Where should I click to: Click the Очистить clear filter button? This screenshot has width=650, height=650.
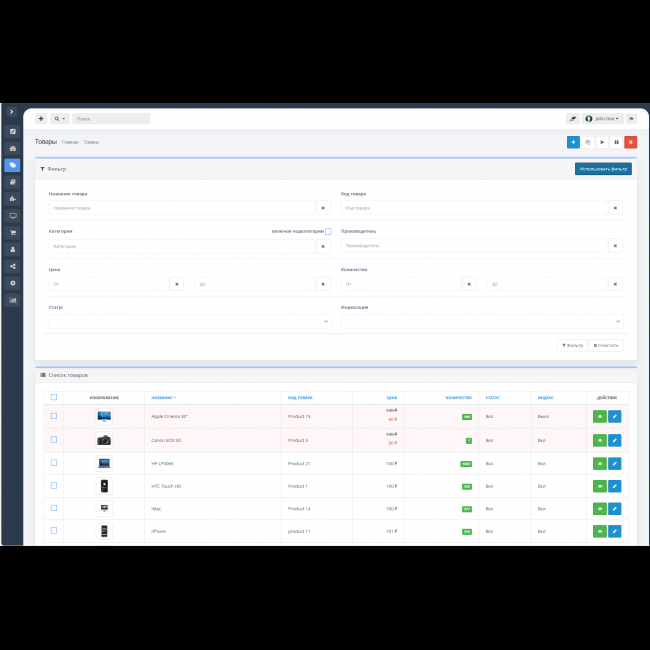pyautogui.click(x=606, y=345)
